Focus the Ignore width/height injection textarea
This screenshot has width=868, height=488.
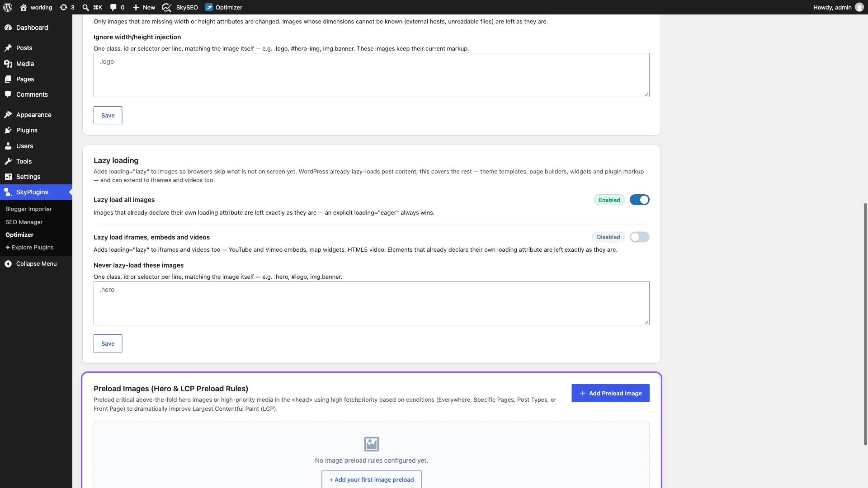372,75
